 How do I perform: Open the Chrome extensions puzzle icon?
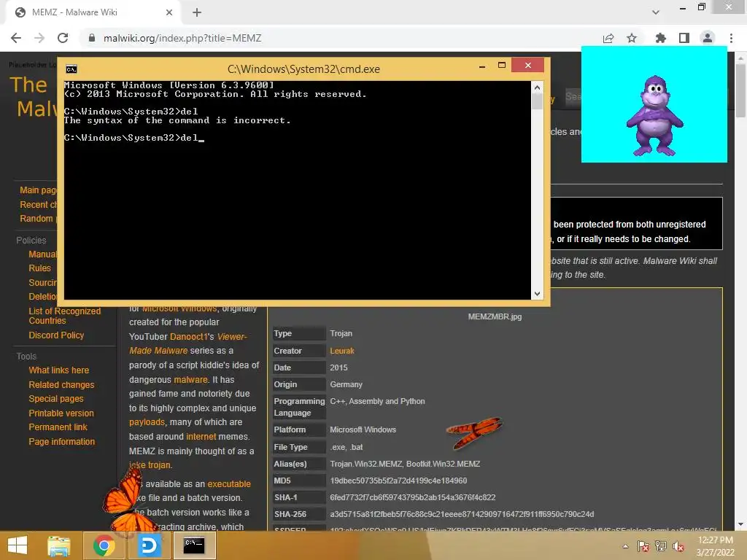tap(660, 38)
